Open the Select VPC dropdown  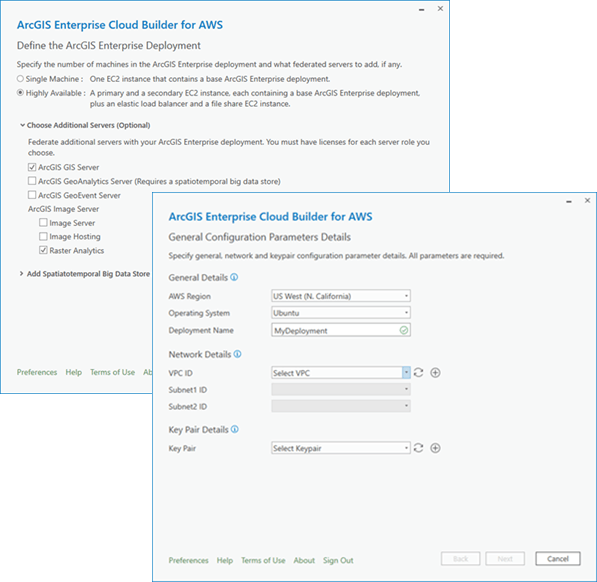341,373
